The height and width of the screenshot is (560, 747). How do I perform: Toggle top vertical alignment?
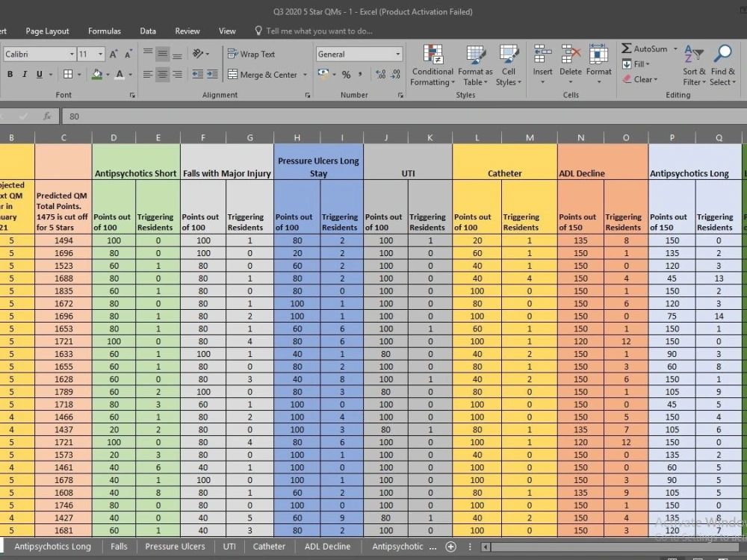148,54
